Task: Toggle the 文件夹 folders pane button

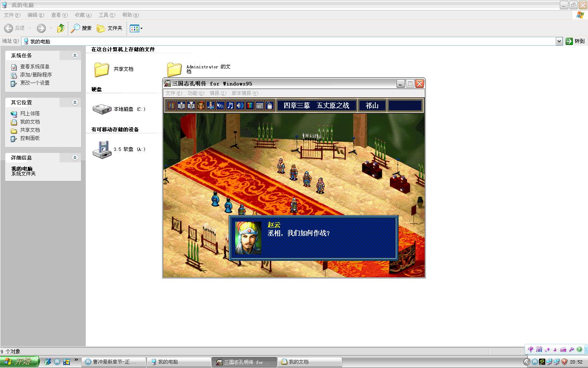Action: click(109, 28)
